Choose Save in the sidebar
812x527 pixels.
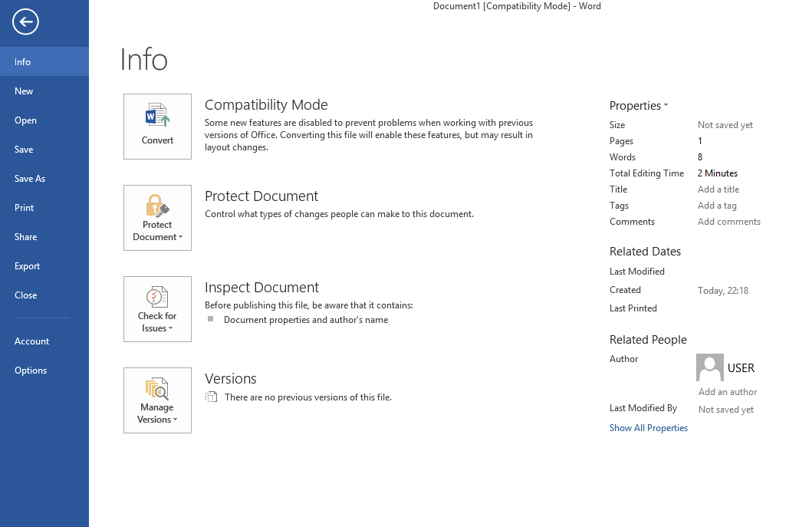coord(44,150)
